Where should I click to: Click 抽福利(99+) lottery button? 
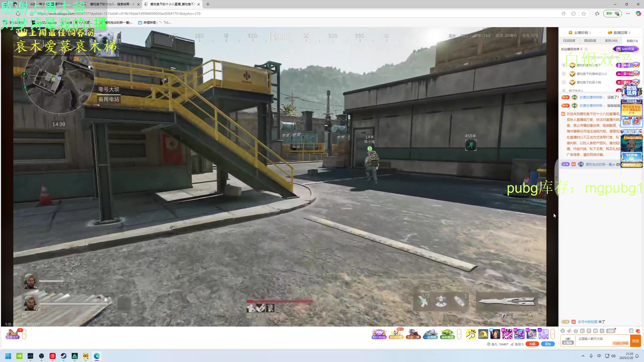[631, 165]
